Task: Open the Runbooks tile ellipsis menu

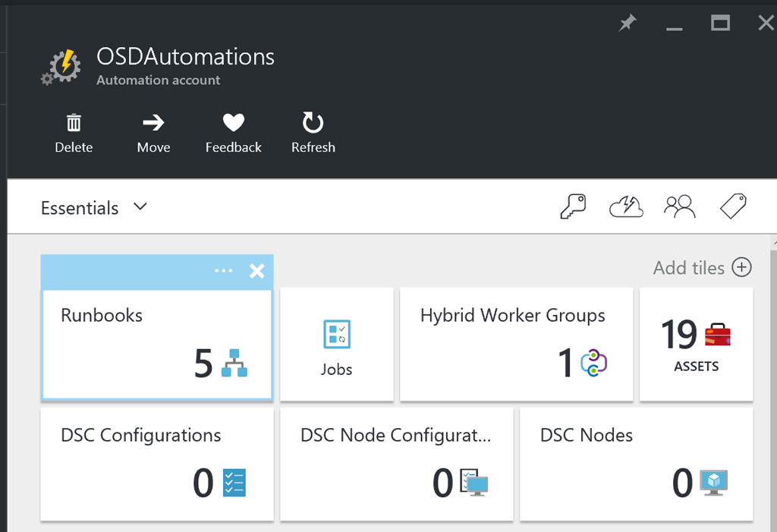Action: click(x=224, y=271)
